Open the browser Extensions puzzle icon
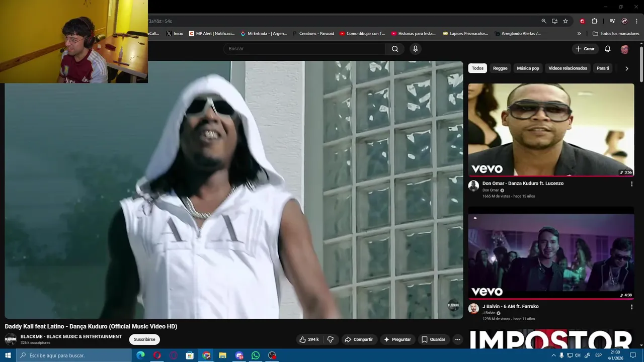This screenshot has width=644, height=362. (595, 21)
